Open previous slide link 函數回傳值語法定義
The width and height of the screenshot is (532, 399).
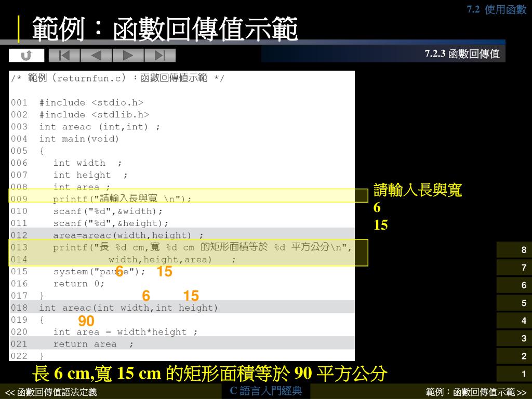51,392
